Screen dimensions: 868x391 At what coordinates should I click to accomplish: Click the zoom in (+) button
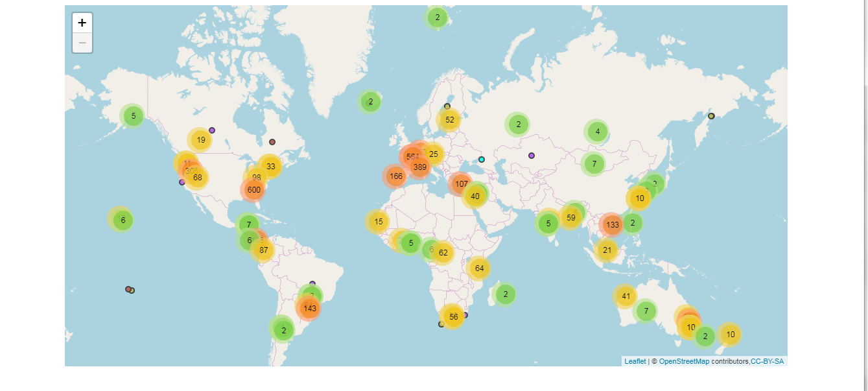[82, 21]
